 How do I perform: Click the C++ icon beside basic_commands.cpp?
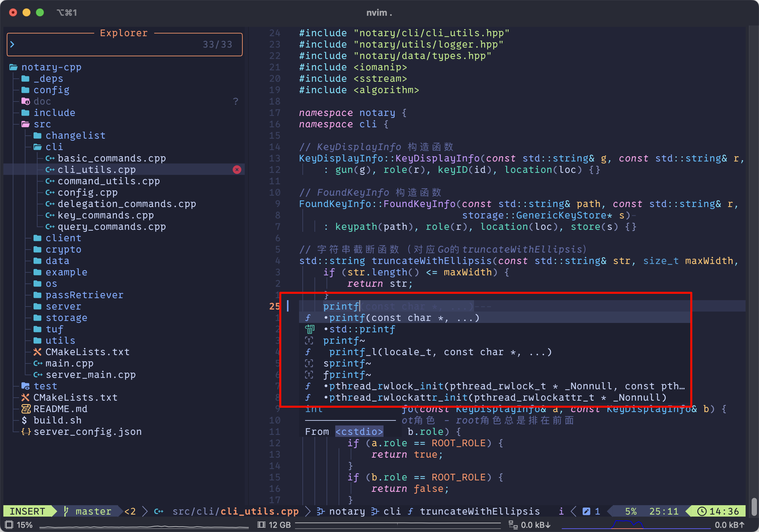pyautogui.click(x=50, y=158)
